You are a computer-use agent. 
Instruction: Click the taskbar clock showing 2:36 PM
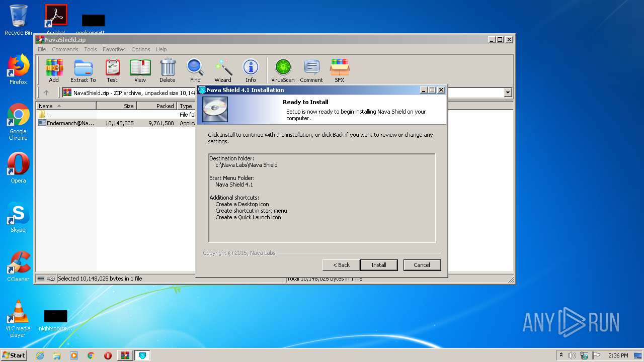coord(618,355)
